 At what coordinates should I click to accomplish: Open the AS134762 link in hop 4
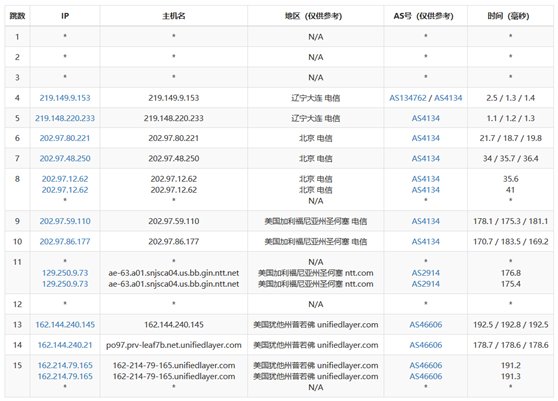coord(407,98)
